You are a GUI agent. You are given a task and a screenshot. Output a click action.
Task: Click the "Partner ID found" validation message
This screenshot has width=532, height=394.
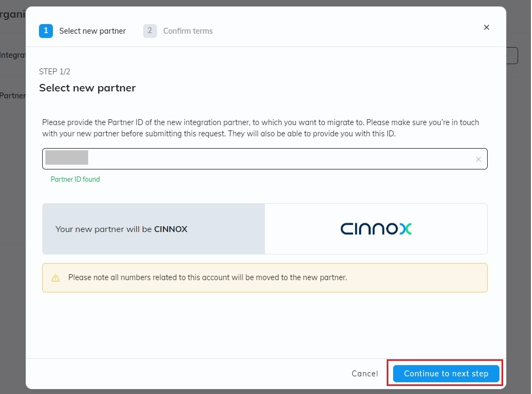(x=75, y=180)
